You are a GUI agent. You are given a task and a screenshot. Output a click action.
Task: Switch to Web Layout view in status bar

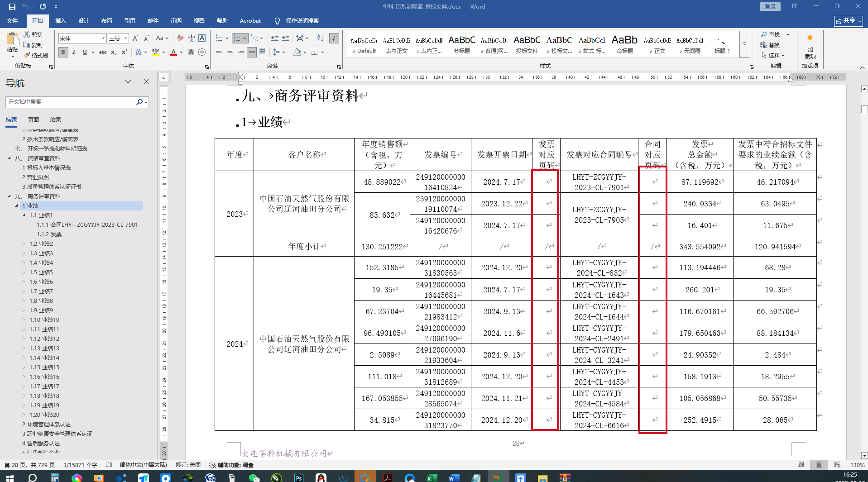tap(837, 465)
